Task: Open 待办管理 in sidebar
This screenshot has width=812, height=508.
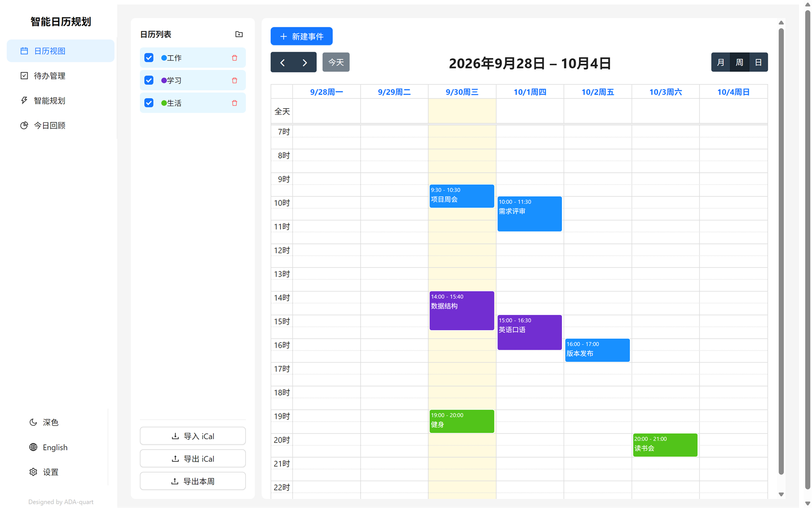Action: [x=60, y=76]
